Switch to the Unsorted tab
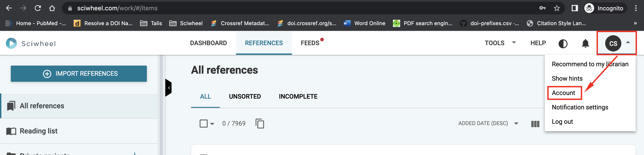The height and width of the screenshot is (155, 644). click(245, 97)
